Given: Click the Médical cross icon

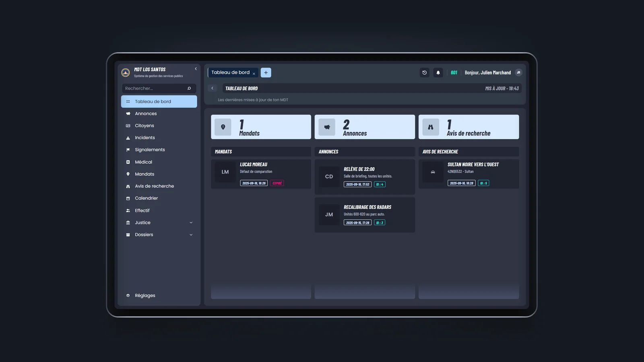Looking at the screenshot, I should tap(128, 162).
